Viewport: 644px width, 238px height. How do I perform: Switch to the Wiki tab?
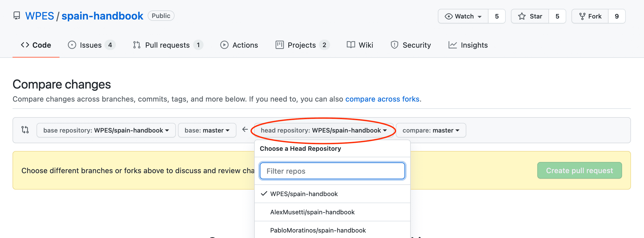point(360,45)
